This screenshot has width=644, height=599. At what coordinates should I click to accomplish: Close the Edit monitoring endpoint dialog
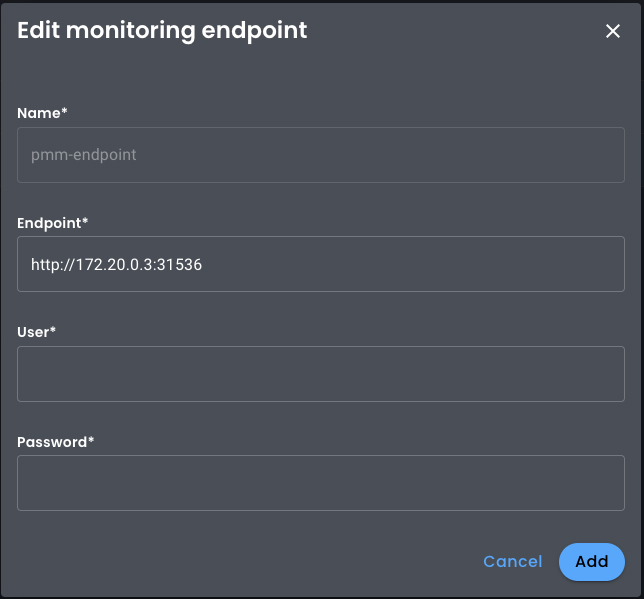613,31
